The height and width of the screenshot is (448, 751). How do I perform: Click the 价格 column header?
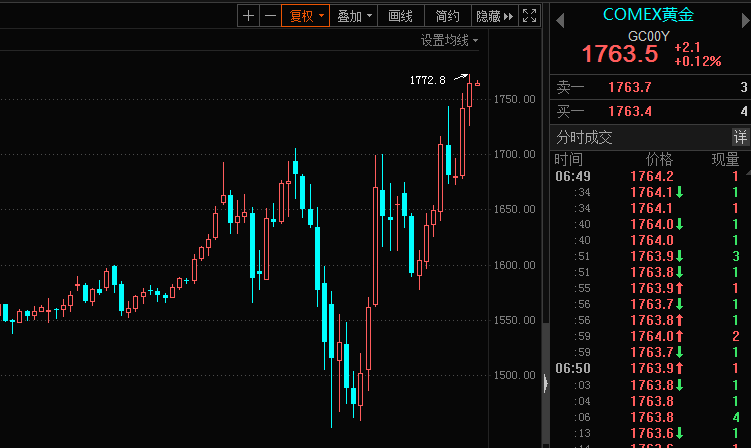[659, 159]
